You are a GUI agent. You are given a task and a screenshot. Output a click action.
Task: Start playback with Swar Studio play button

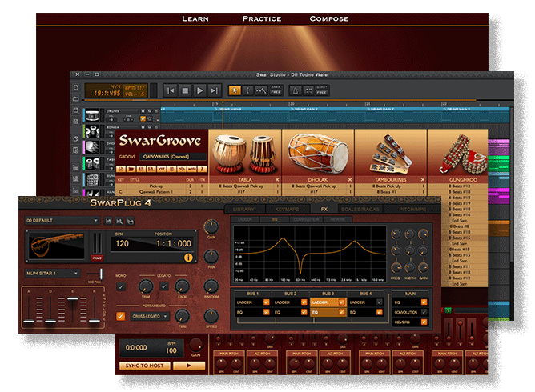click(x=200, y=90)
